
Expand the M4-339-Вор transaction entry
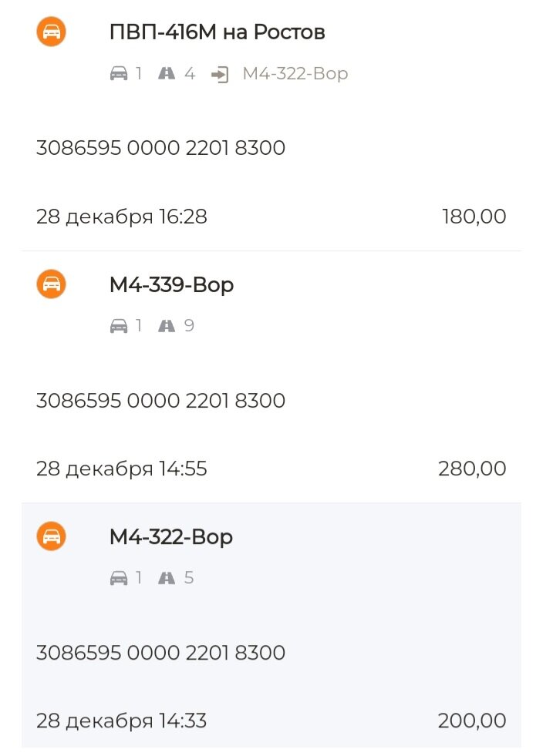[171, 284]
